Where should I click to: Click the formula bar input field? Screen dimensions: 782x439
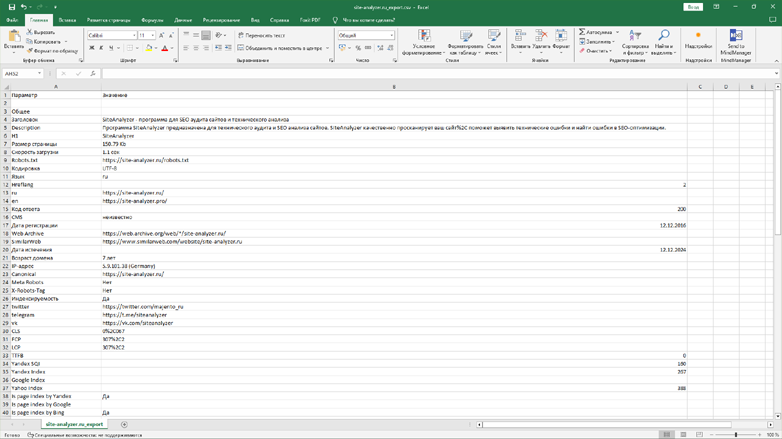point(439,73)
